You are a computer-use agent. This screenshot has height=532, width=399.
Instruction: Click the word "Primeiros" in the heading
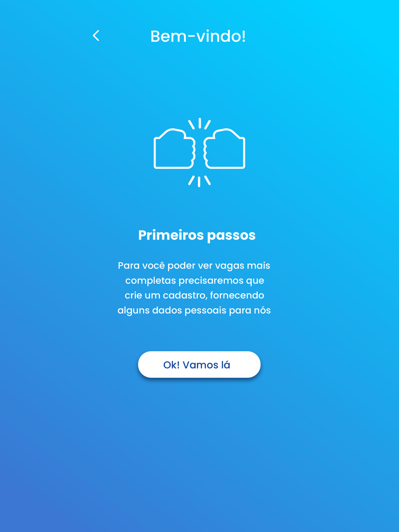(x=171, y=235)
